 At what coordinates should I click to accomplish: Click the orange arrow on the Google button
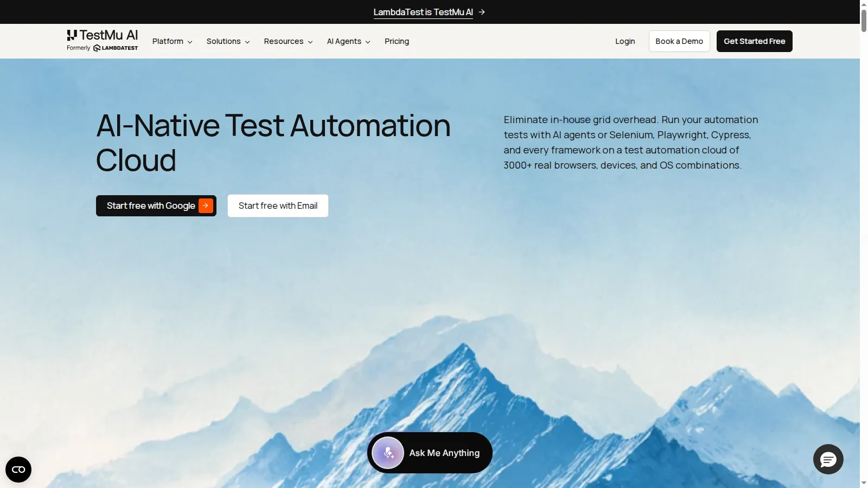point(206,206)
